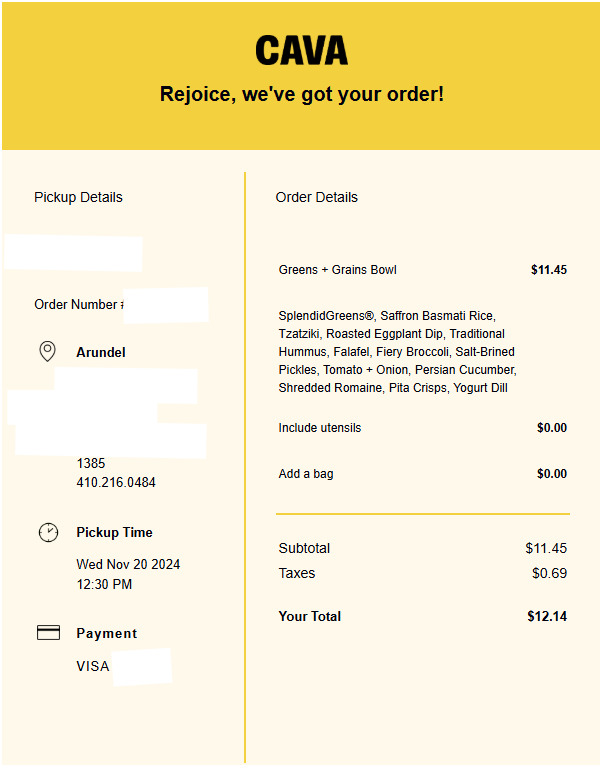The height and width of the screenshot is (771, 600).
Task: Click the pickup date Wed Nov 20 2024
Action: click(x=128, y=565)
